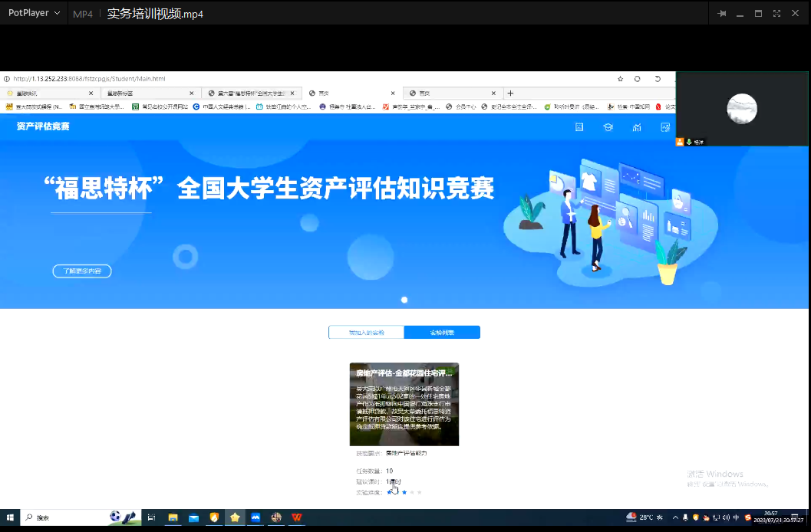Open File Explorer from the taskbar
The width and height of the screenshot is (811, 532).
[x=173, y=517]
